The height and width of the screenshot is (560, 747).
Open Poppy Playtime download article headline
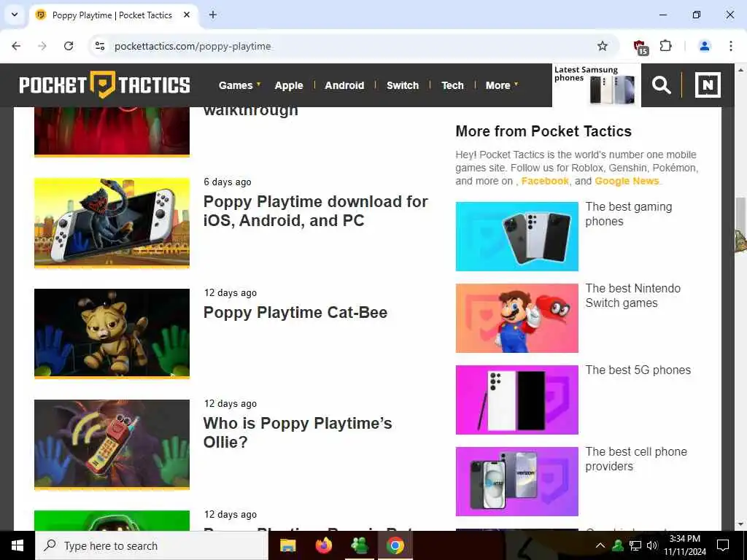pos(315,211)
